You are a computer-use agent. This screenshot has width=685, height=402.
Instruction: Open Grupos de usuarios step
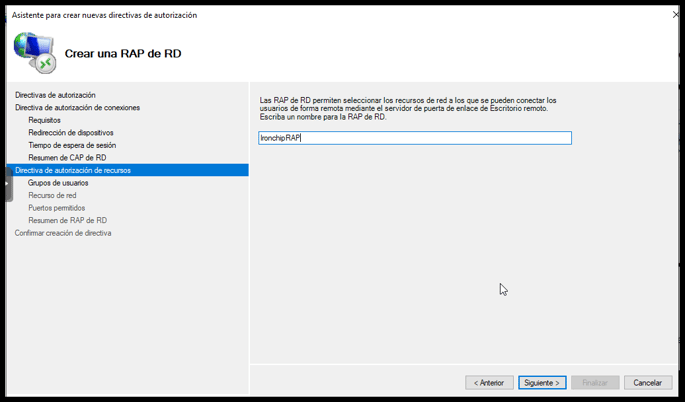click(x=58, y=183)
